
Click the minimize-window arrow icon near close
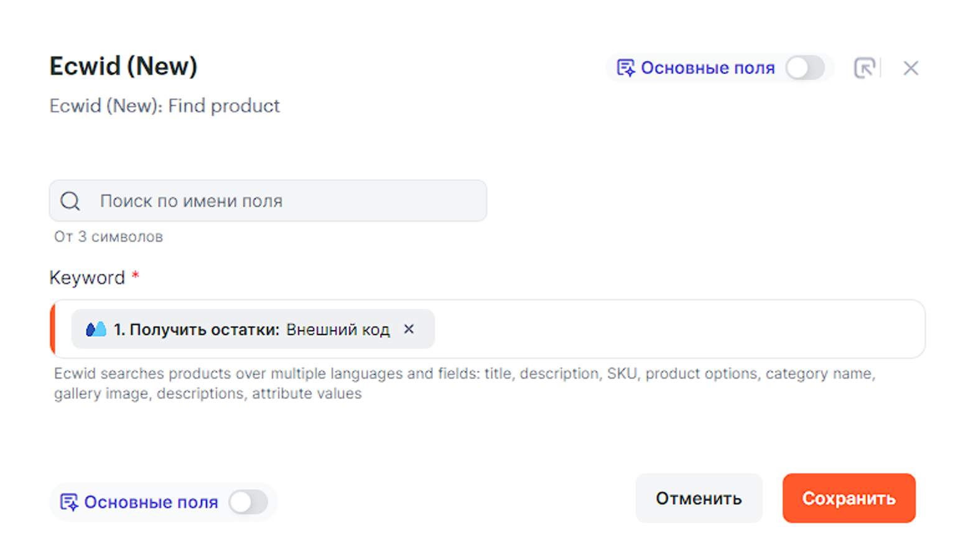[864, 68]
